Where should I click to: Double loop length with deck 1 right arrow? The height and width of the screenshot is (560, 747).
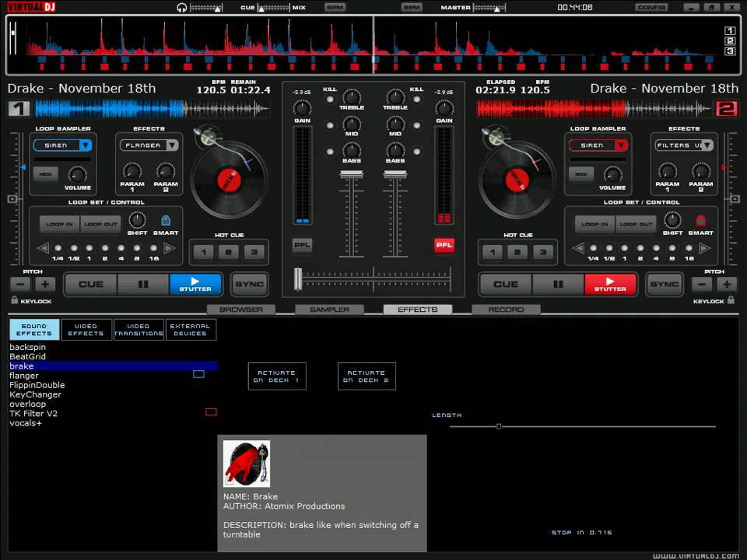pyautogui.click(x=169, y=248)
